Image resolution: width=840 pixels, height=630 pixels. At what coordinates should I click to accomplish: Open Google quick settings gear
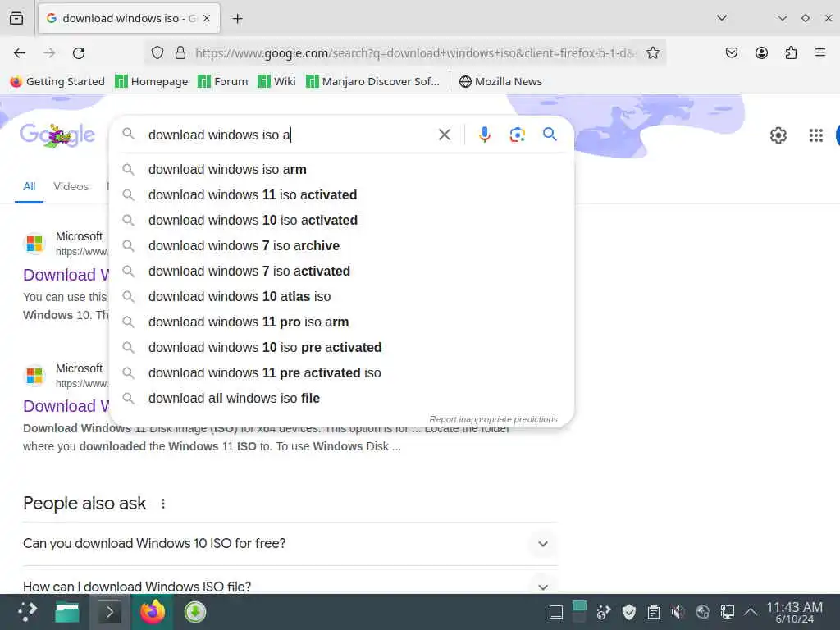point(778,135)
